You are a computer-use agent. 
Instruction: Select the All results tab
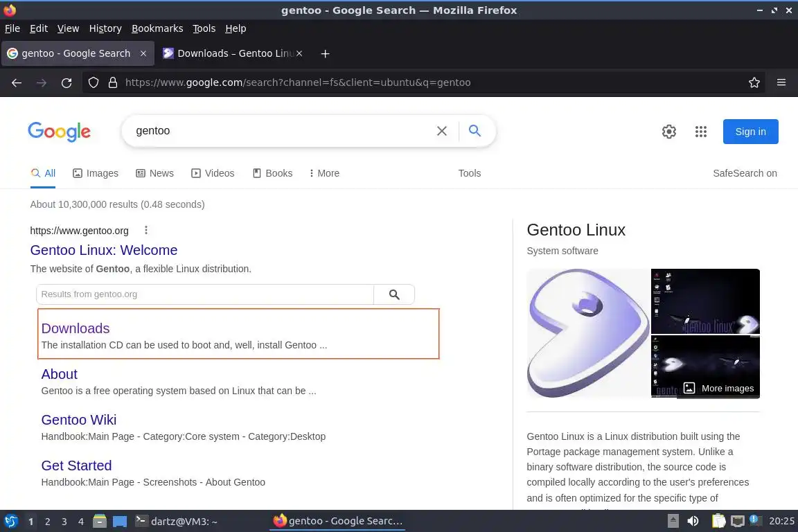coord(43,173)
